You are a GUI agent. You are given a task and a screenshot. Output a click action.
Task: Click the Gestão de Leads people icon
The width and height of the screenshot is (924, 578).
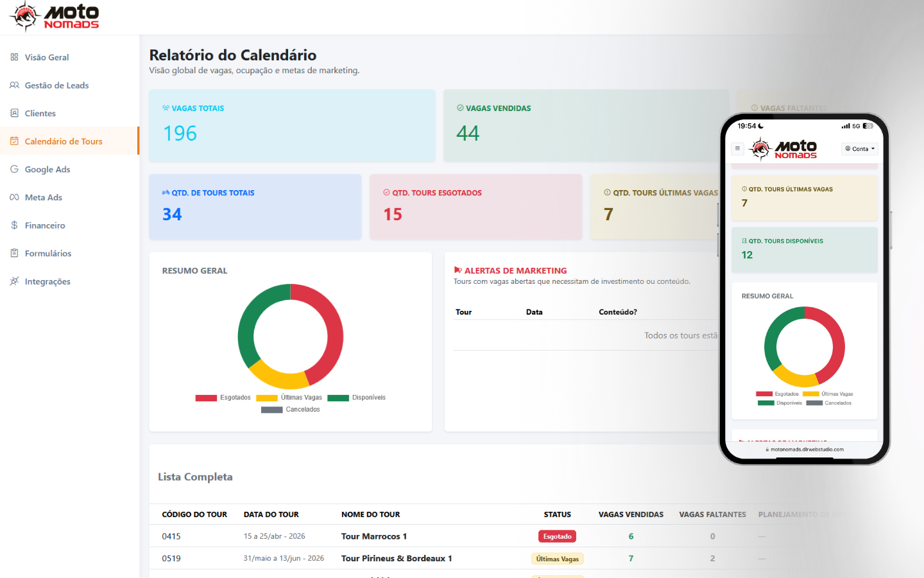[x=13, y=85]
